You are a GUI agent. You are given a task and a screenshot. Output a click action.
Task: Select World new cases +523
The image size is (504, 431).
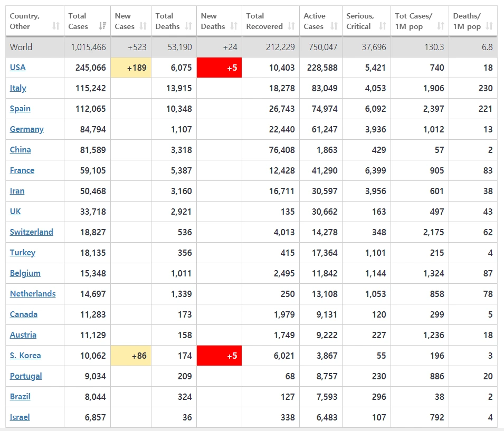(x=137, y=47)
